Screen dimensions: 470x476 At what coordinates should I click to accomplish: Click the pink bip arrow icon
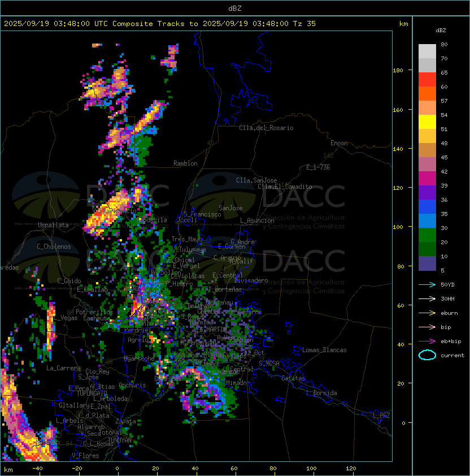pos(427,327)
